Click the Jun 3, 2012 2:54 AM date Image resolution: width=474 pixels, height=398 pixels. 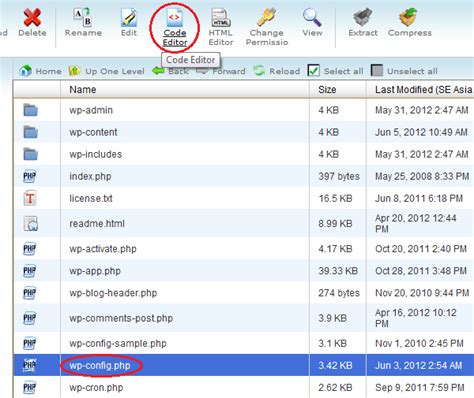point(419,365)
